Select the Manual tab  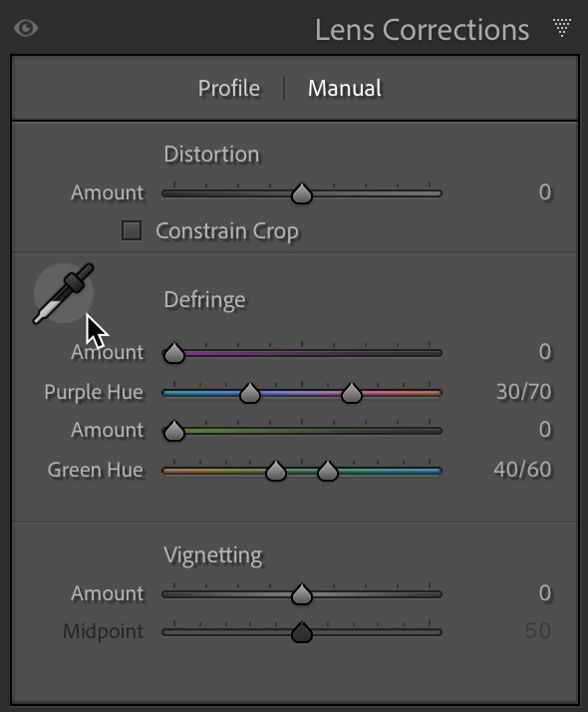345,88
